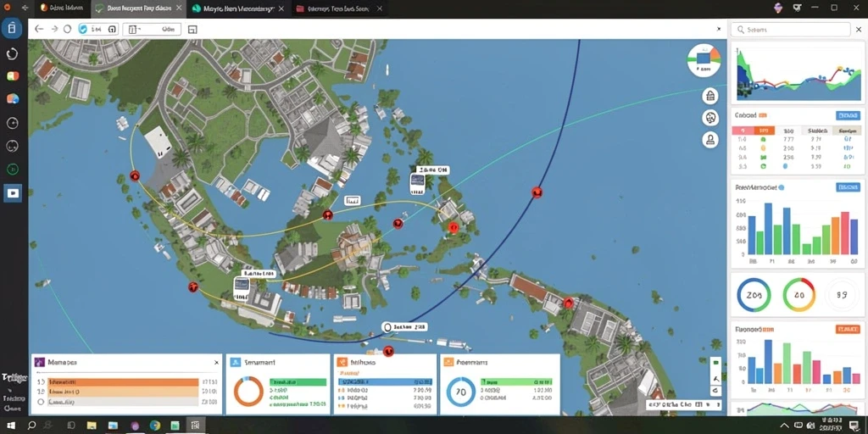Close the teal icon tab
Viewport: 868px width, 434px height.
(281, 8)
